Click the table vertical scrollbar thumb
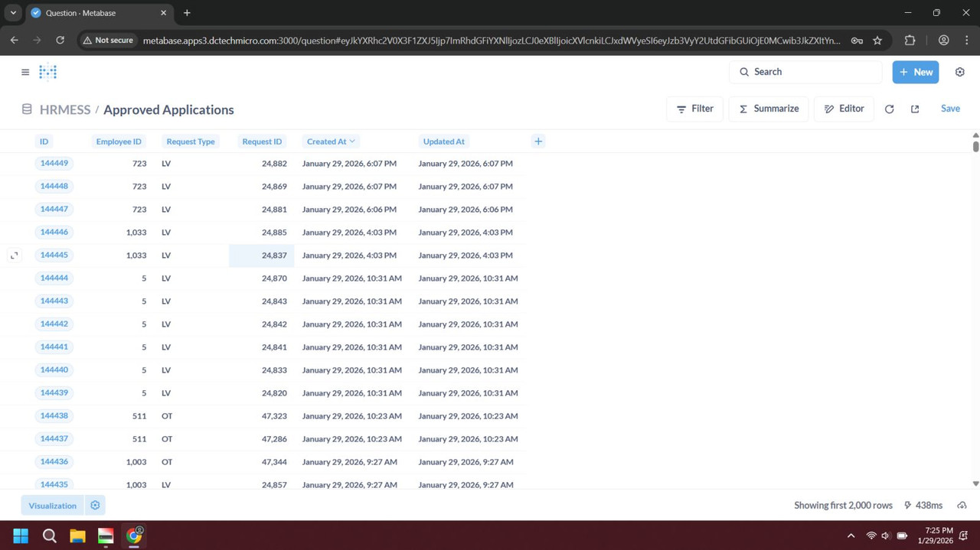Viewport: 980px width, 550px height. [975, 147]
